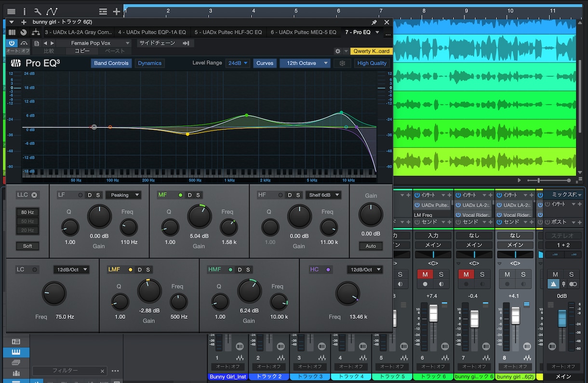Expand the plugin tab list dropdown arrow

click(x=377, y=32)
